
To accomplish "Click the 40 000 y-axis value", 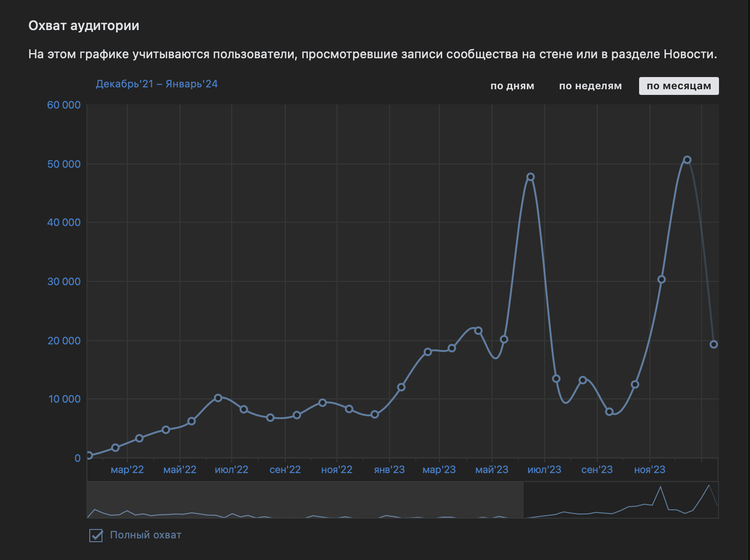I will pos(64,223).
